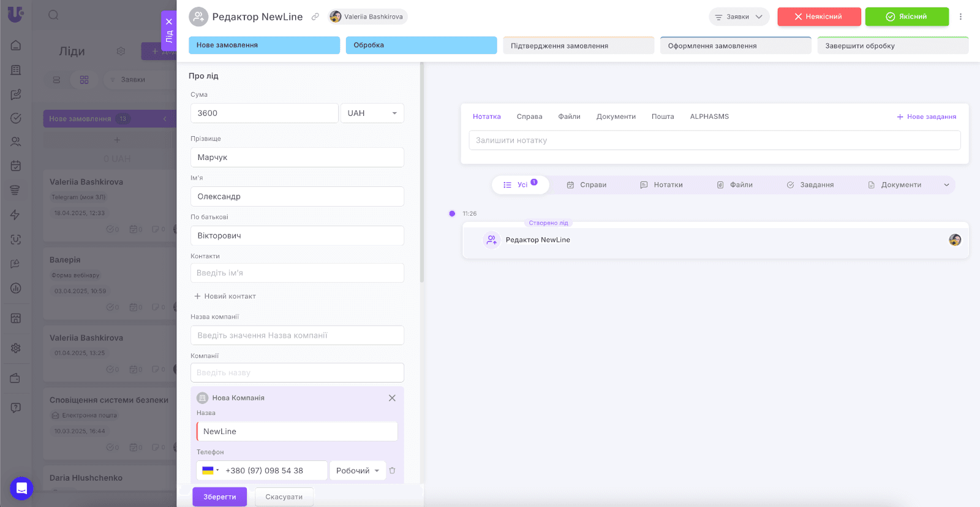Switch to kanban board view in Ліди page
This screenshot has width=980, height=507.
(84, 80)
